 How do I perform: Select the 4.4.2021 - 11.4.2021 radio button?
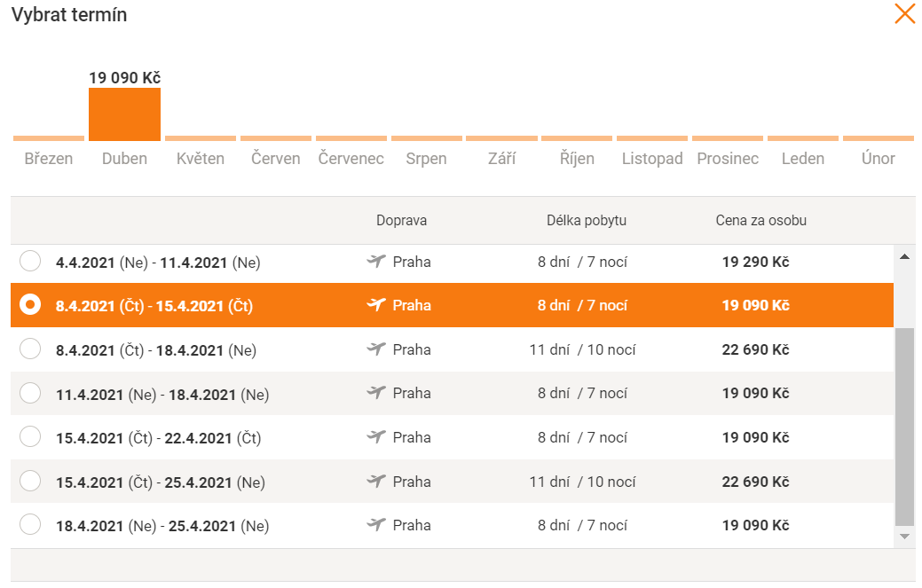click(30, 261)
